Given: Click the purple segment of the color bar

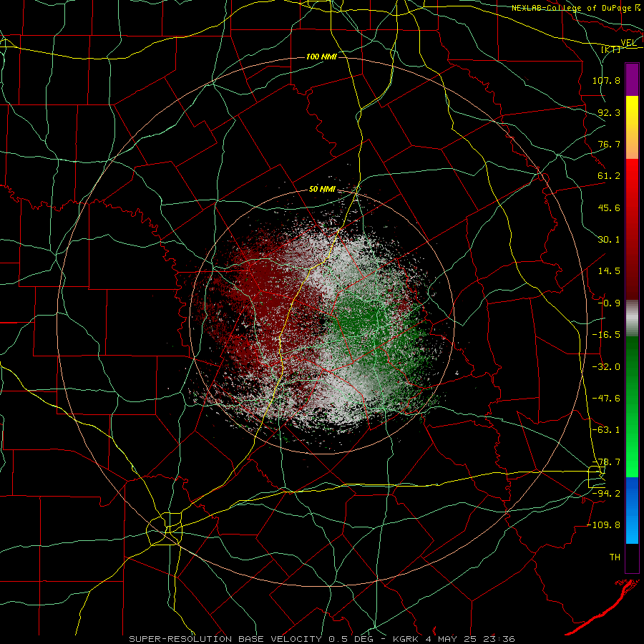Looking at the screenshot, I should (632, 80).
